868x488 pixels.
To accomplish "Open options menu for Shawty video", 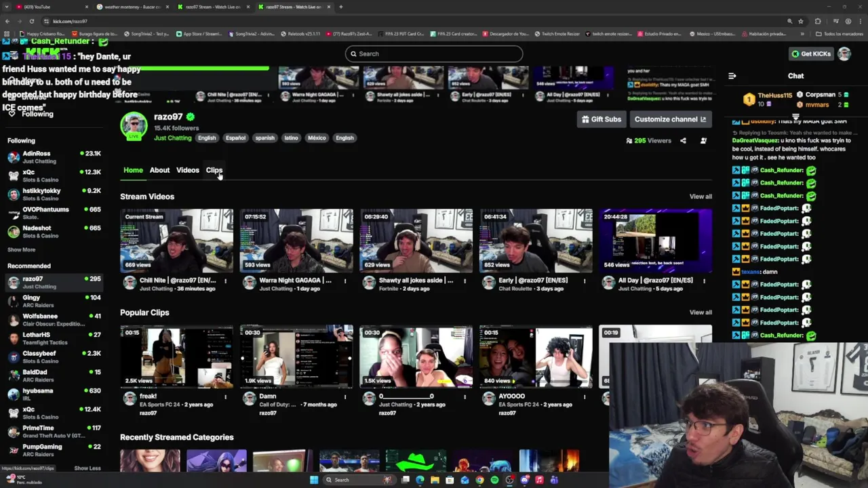I will 465,281.
